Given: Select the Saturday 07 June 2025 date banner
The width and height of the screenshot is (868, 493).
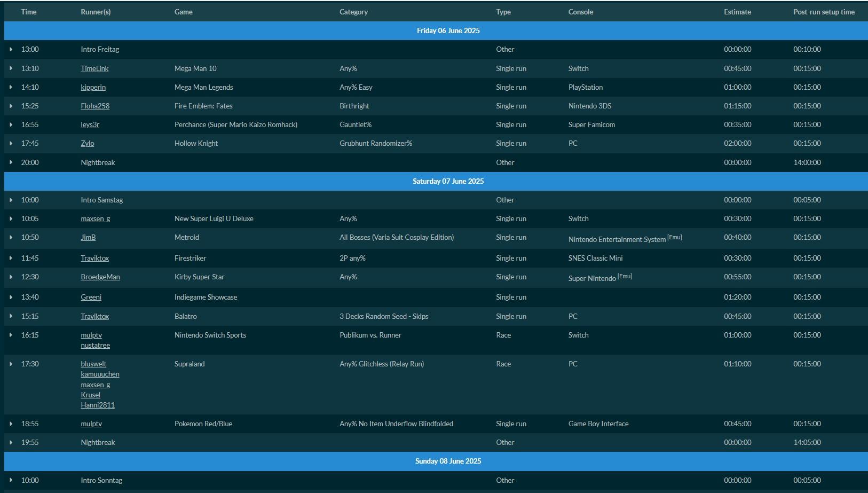Looking at the screenshot, I should (436, 181).
